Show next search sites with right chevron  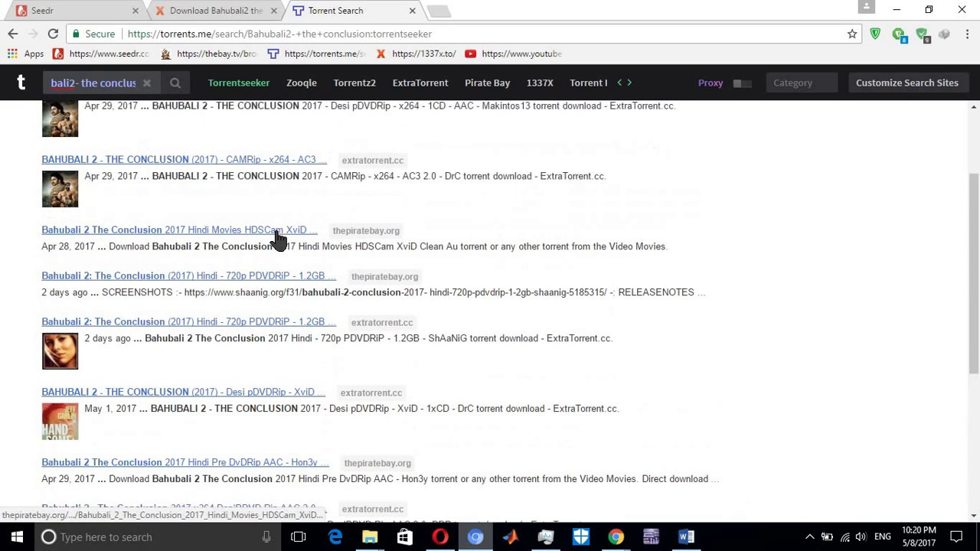click(629, 83)
